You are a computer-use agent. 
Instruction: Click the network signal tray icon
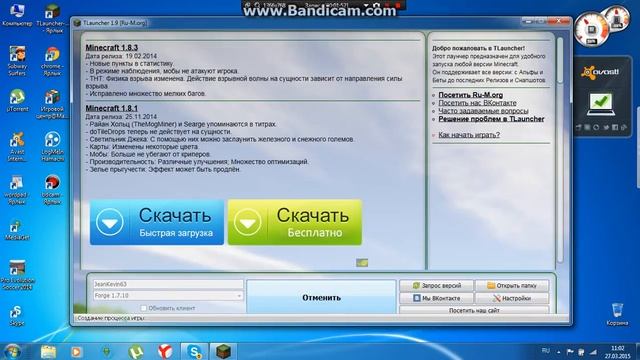593,351
